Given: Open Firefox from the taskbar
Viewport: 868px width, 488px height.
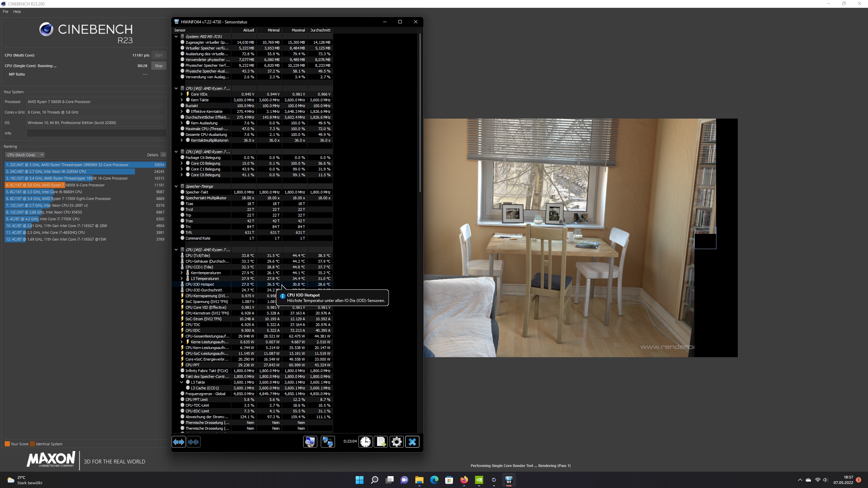Looking at the screenshot, I should (x=464, y=480).
